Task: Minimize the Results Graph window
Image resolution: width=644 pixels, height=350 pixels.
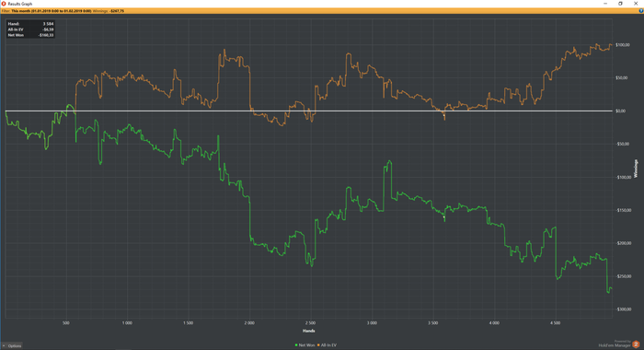Action: coord(605,4)
